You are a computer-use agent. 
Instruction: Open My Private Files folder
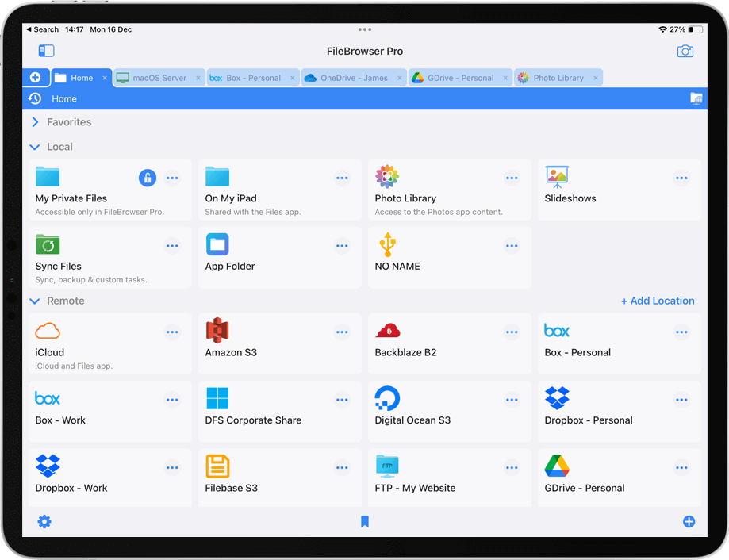tap(110, 190)
